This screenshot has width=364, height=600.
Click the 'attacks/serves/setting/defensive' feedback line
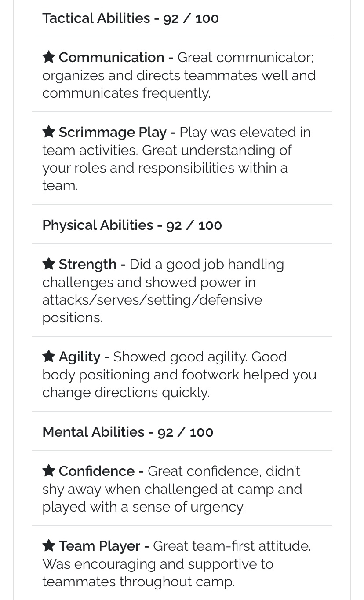152,300
